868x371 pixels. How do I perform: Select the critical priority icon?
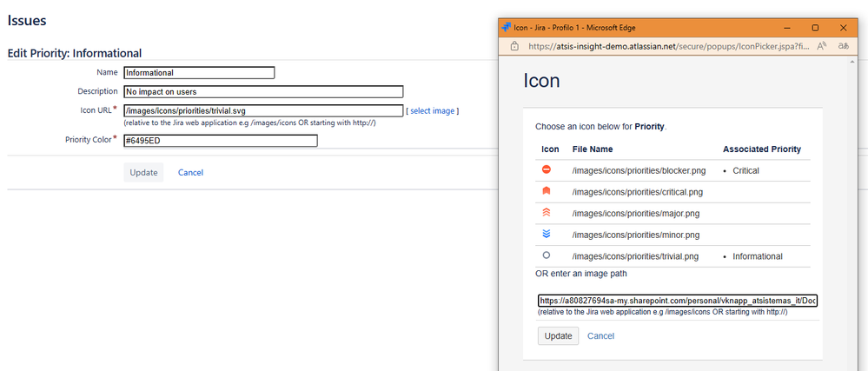[x=547, y=192]
